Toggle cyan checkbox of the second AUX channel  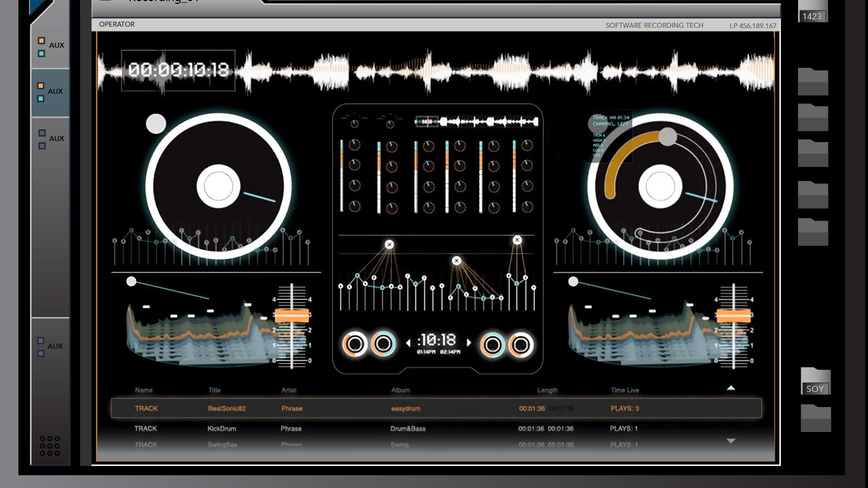pos(41,99)
